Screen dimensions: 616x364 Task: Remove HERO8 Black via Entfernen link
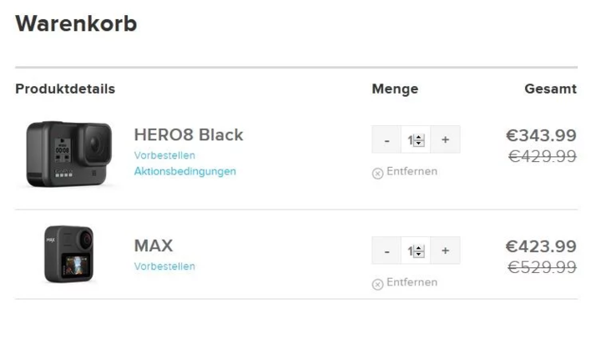coord(412,171)
